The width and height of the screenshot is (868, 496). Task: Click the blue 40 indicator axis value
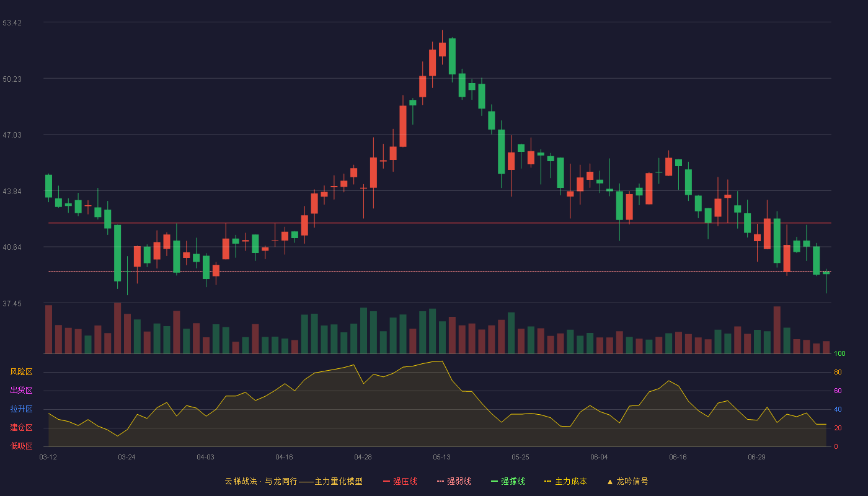pos(838,409)
